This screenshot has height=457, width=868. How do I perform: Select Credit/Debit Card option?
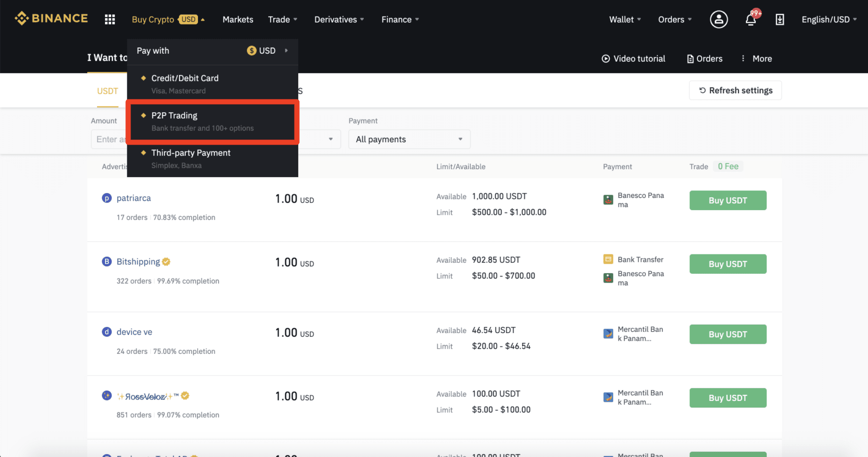coord(213,84)
